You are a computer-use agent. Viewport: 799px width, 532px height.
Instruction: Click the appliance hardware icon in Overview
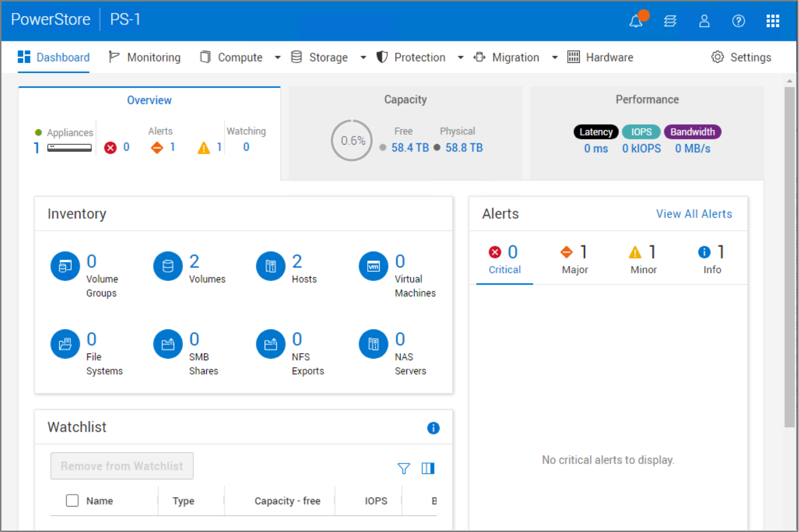coord(69,148)
